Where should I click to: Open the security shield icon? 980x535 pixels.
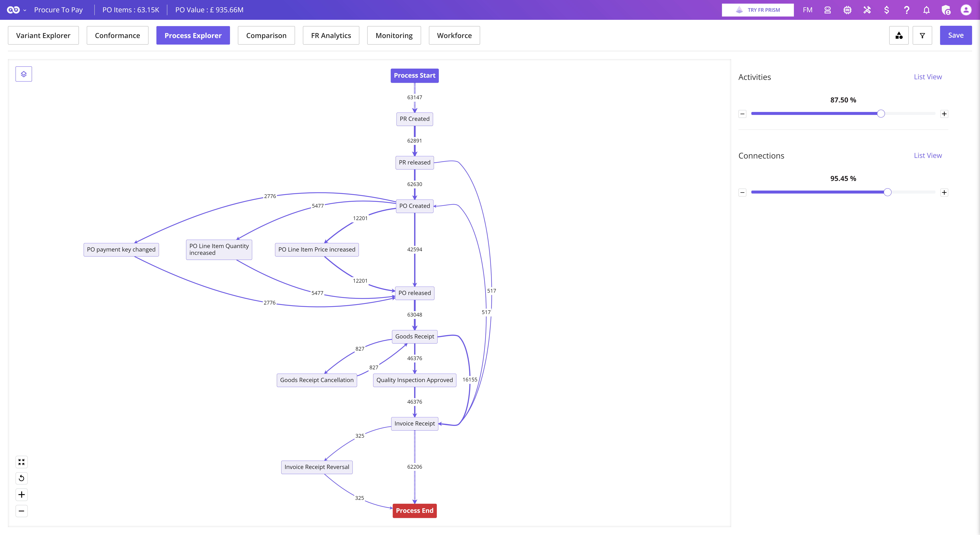click(x=946, y=10)
